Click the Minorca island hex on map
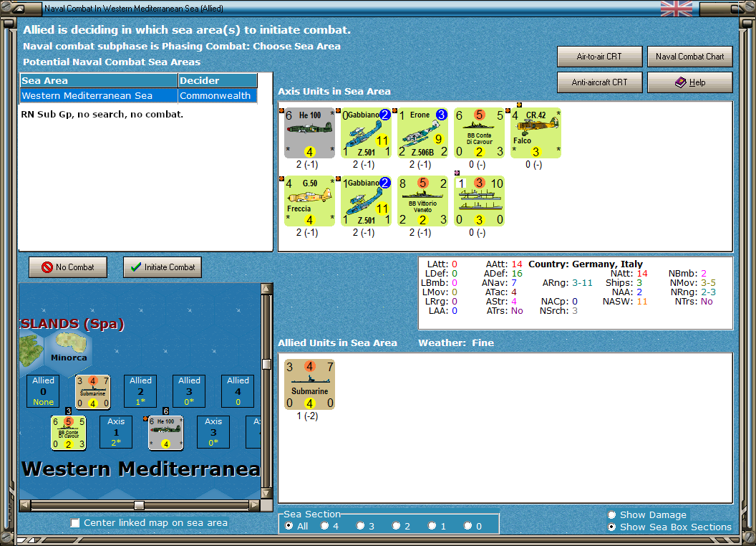This screenshot has width=756, height=546. [69, 350]
